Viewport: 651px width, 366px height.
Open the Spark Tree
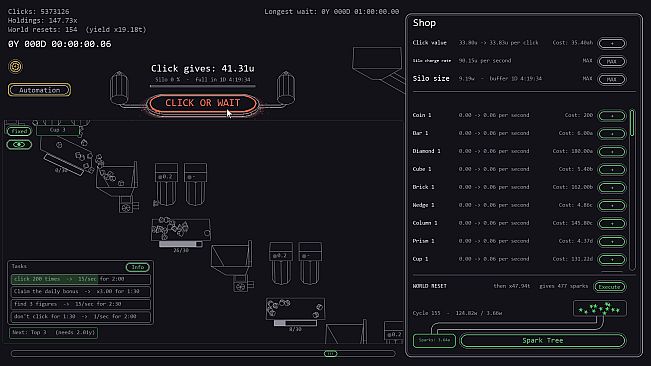(x=543, y=341)
